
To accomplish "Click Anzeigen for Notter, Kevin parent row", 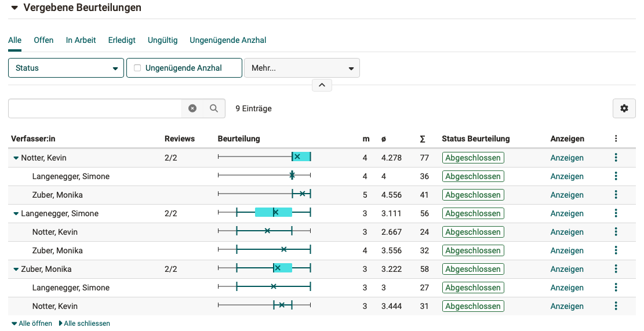I will click(x=566, y=158).
